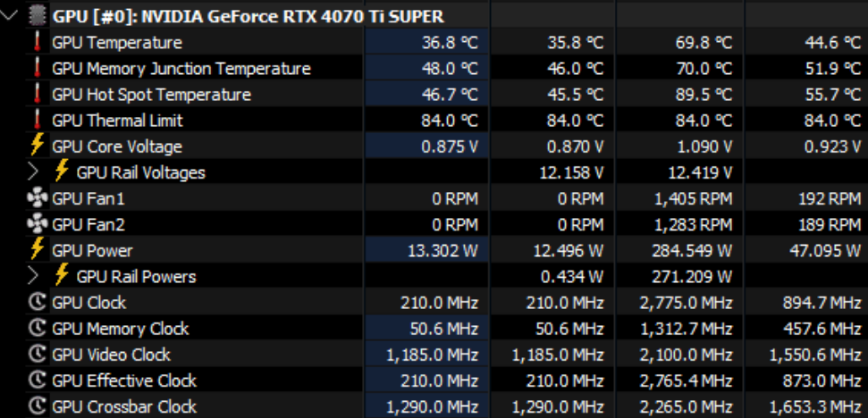Click thermometer icon of GPU Hot Spot Temperature
This screenshot has height=418, width=868.
[x=37, y=95]
